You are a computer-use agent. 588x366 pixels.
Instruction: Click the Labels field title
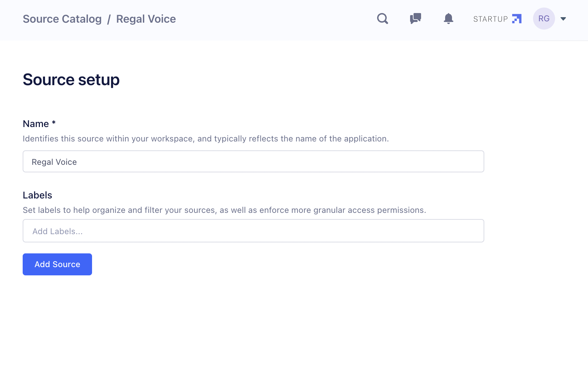pos(37,195)
